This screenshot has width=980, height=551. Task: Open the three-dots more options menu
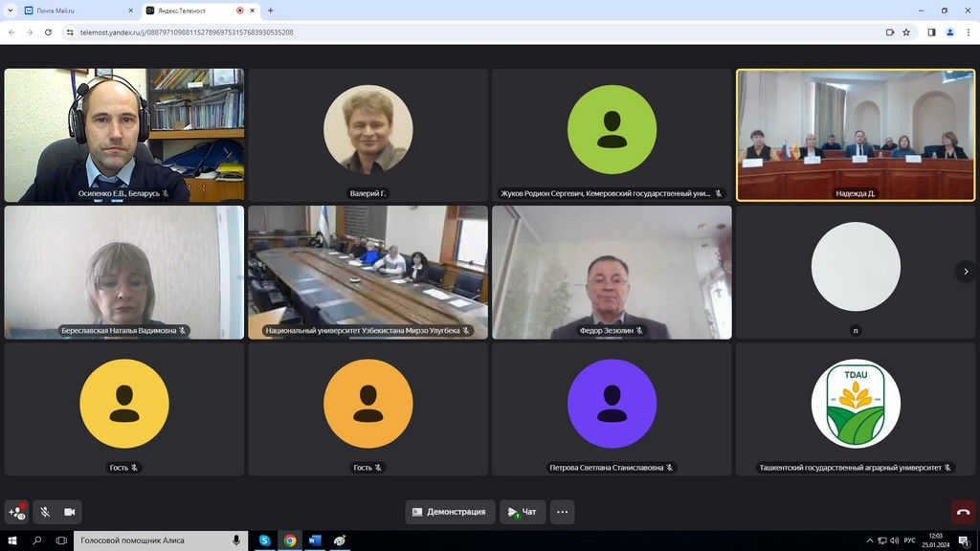point(562,512)
